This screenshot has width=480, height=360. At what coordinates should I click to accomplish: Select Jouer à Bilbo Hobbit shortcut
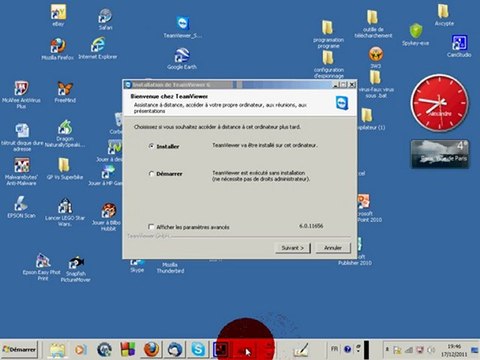107,217
